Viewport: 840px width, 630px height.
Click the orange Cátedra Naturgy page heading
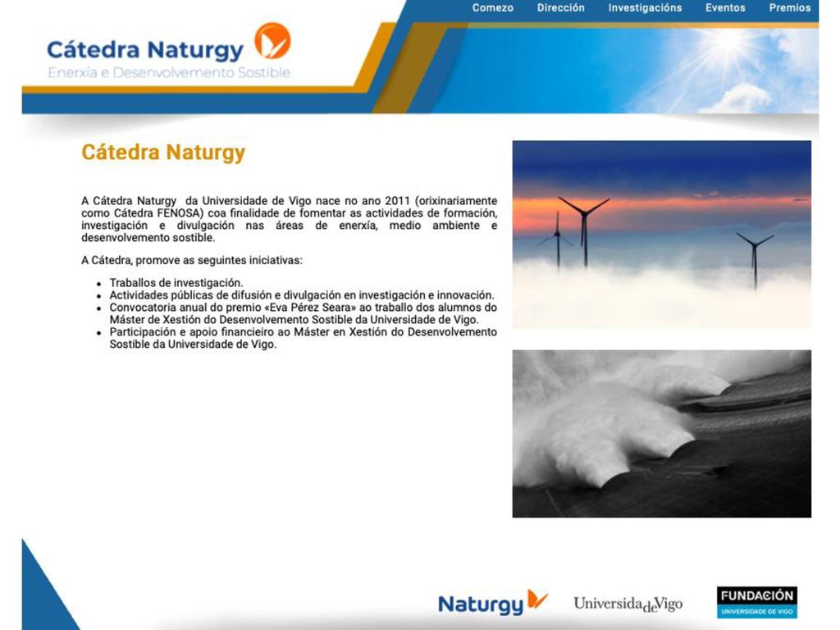point(163,152)
